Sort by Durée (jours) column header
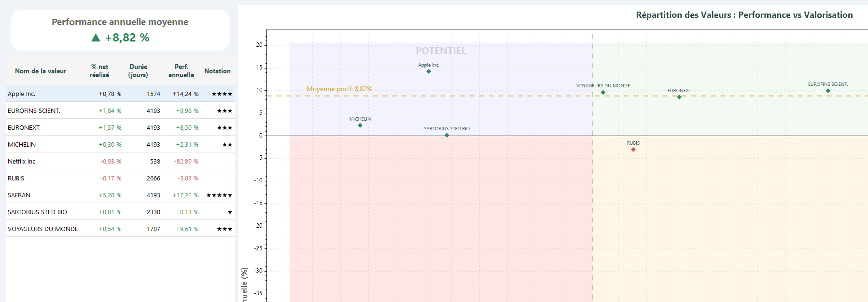This screenshot has width=868, height=302. coord(138,71)
